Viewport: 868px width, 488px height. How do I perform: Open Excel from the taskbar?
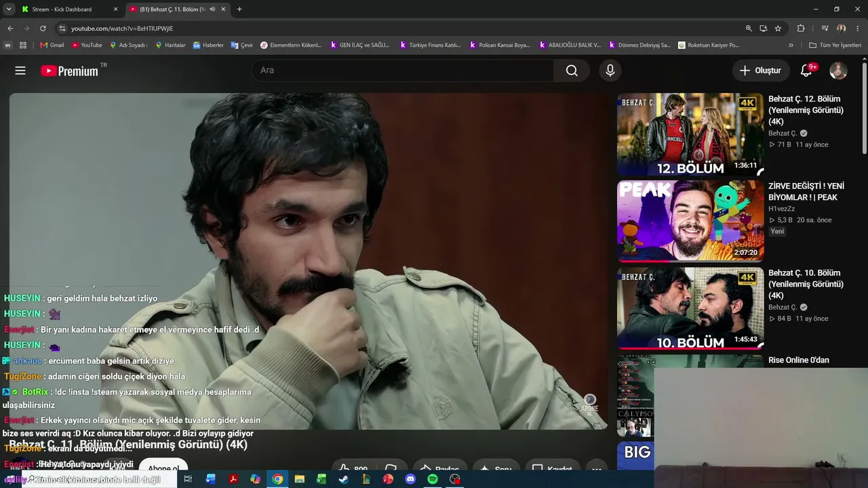[321, 479]
